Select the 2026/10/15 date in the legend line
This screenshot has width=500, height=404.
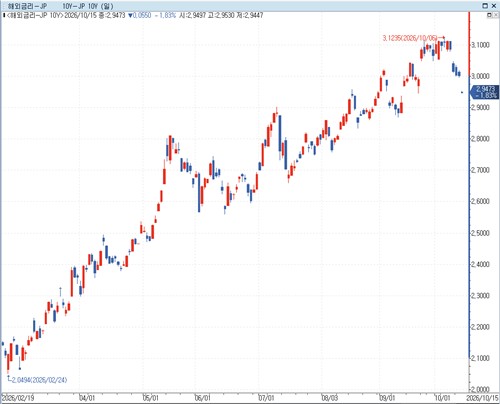[80, 15]
